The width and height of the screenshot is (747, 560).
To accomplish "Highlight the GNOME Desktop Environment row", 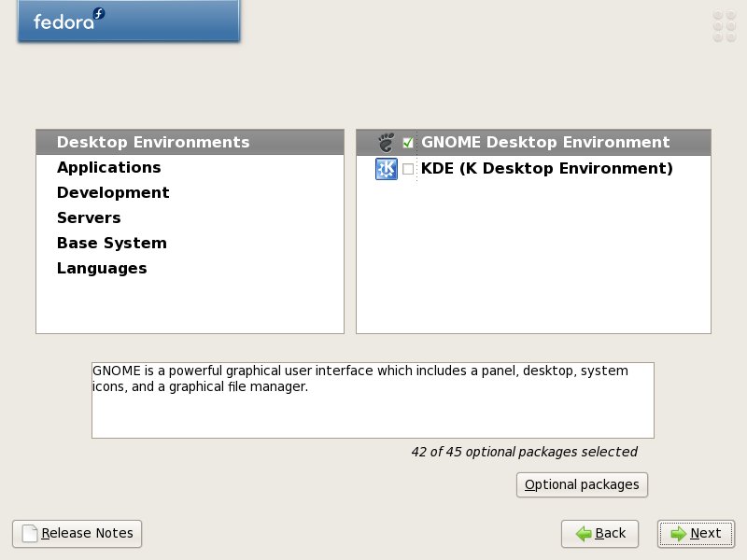I will pyautogui.click(x=533, y=143).
